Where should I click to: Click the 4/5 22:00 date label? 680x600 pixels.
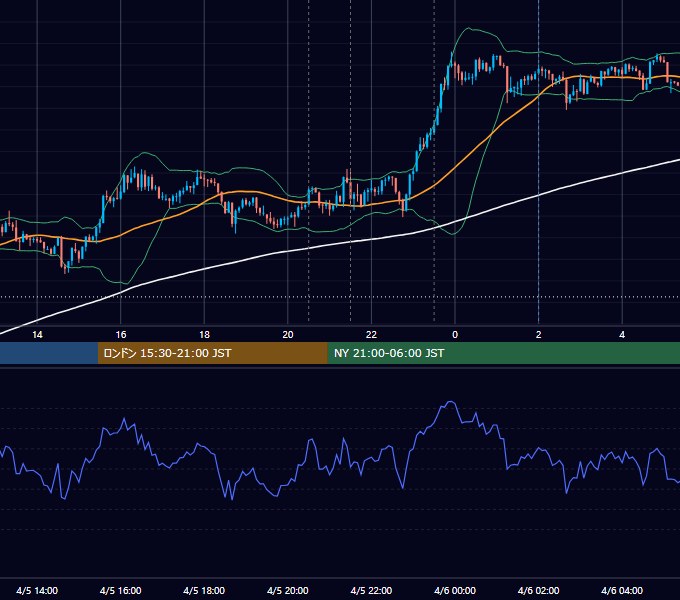pyautogui.click(x=371, y=590)
